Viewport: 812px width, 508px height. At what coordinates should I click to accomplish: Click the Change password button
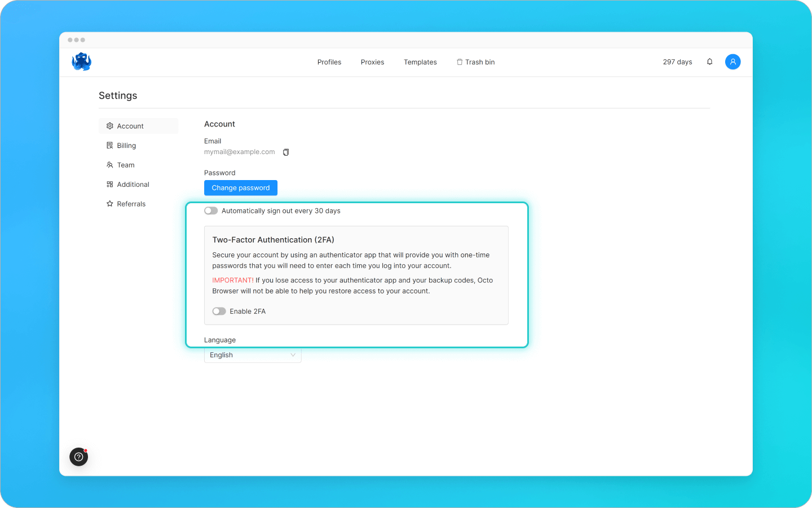(x=241, y=187)
